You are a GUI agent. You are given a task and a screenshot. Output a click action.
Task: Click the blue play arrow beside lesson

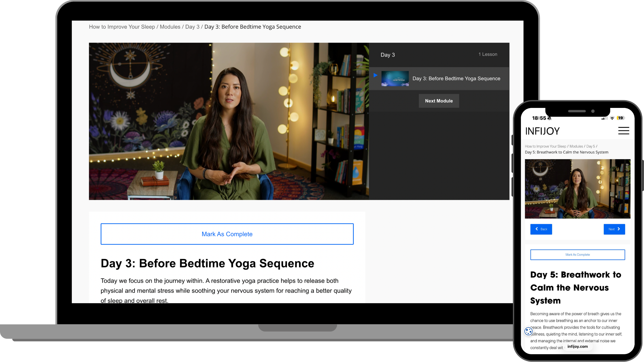375,75
